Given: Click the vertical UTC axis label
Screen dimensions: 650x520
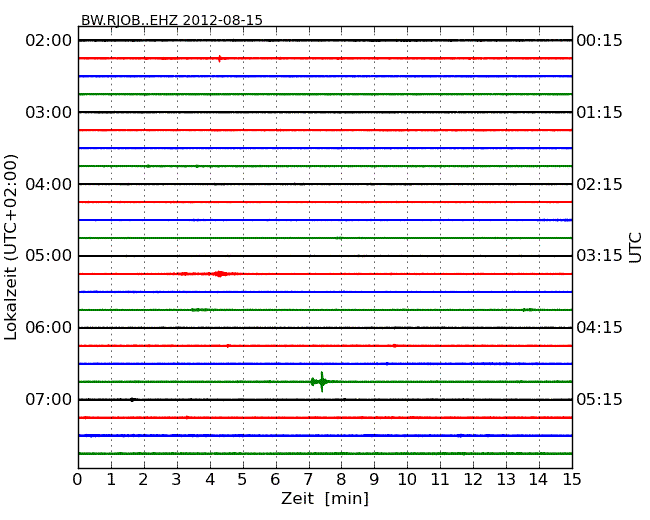Looking at the screenshot, I should coord(635,248).
